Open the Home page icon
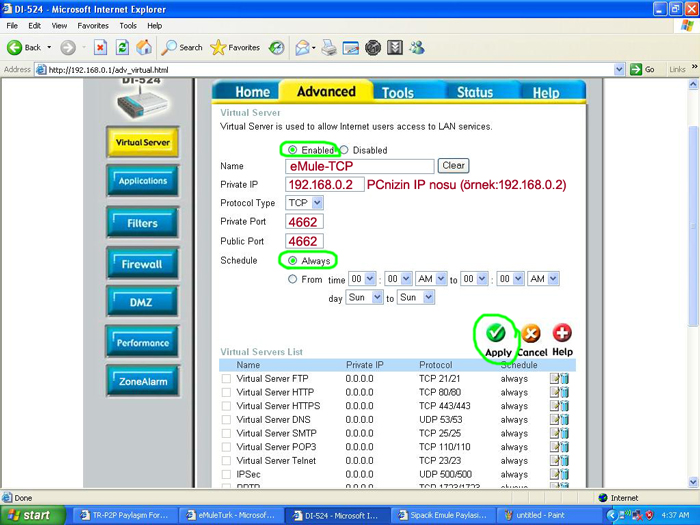Image resolution: width=700 pixels, height=525 pixels. (144, 47)
